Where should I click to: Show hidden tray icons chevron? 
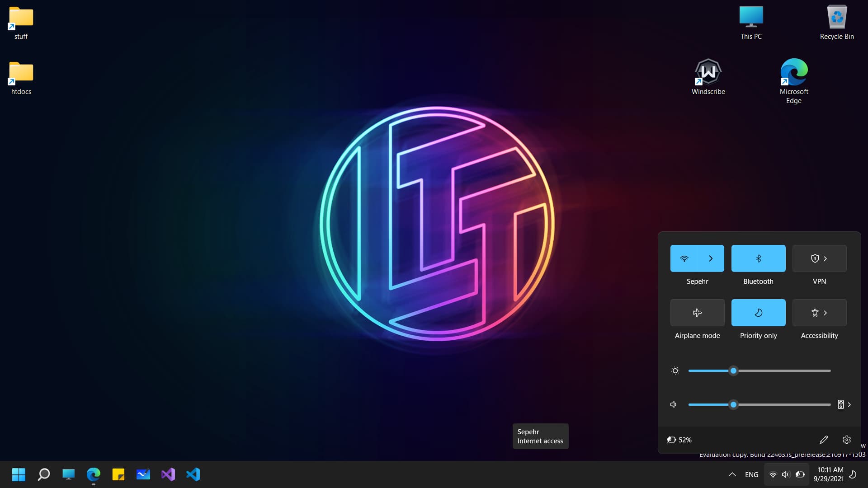[732, 474]
